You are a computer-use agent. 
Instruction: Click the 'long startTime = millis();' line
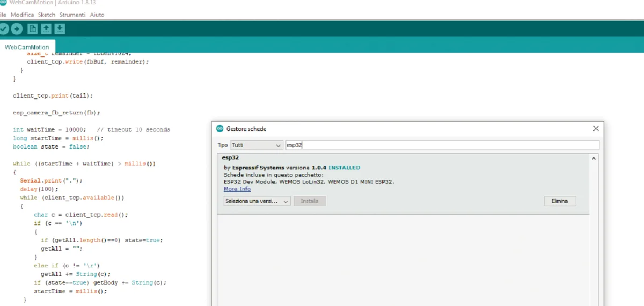tap(58, 139)
